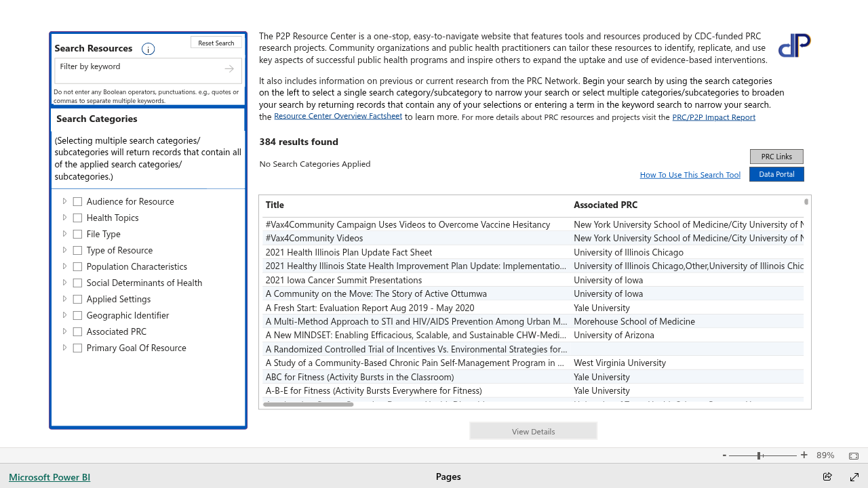The height and width of the screenshot is (488, 868).
Task: Expand the Audience for Resource category
Action: pos(64,201)
